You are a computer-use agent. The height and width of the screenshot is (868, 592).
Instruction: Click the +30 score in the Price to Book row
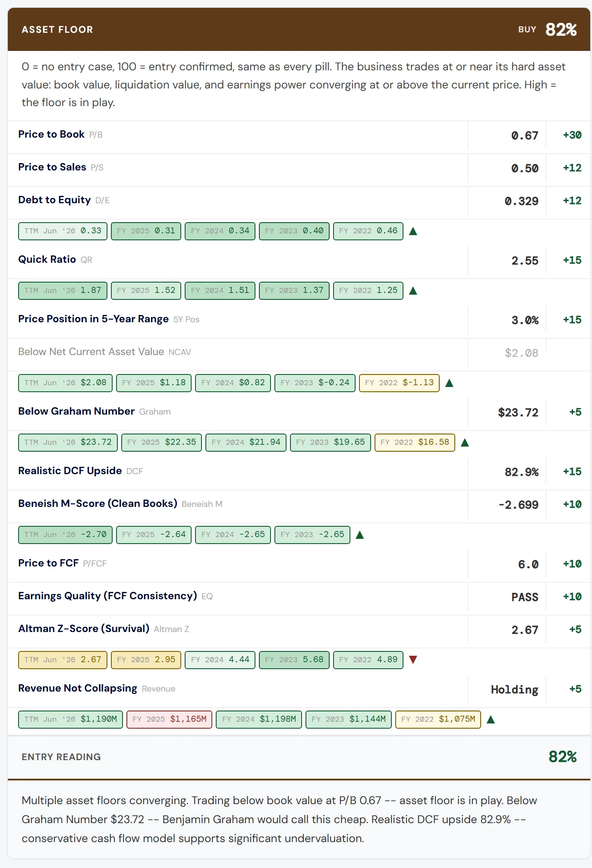point(572,135)
